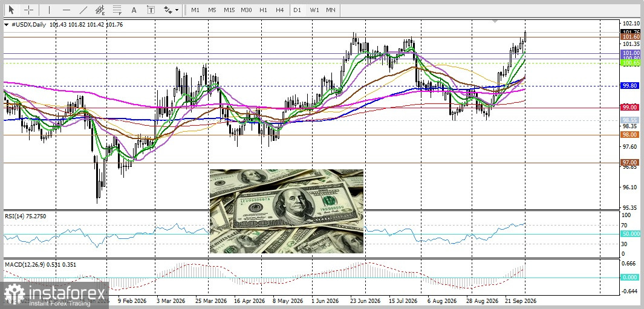The width and height of the screenshot is (644, 309).
Task: Click the 98.55 grey price level label
Action: coord(631,120)
